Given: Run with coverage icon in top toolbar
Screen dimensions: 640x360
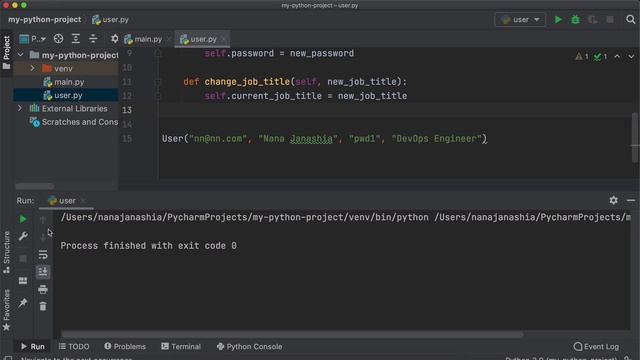Looking at the screenshot, I should click(x=593, y=20).
